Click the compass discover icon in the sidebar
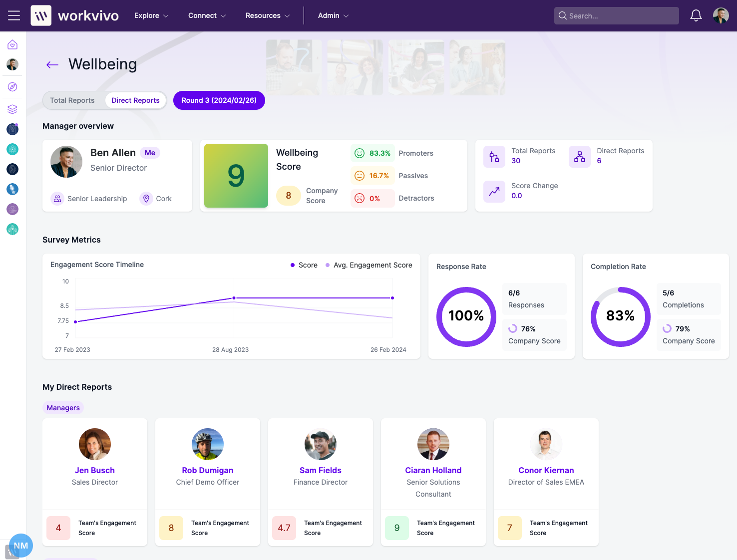Viewport: 737px width, 560px height. pyautogui.click(x=12, y=87)
